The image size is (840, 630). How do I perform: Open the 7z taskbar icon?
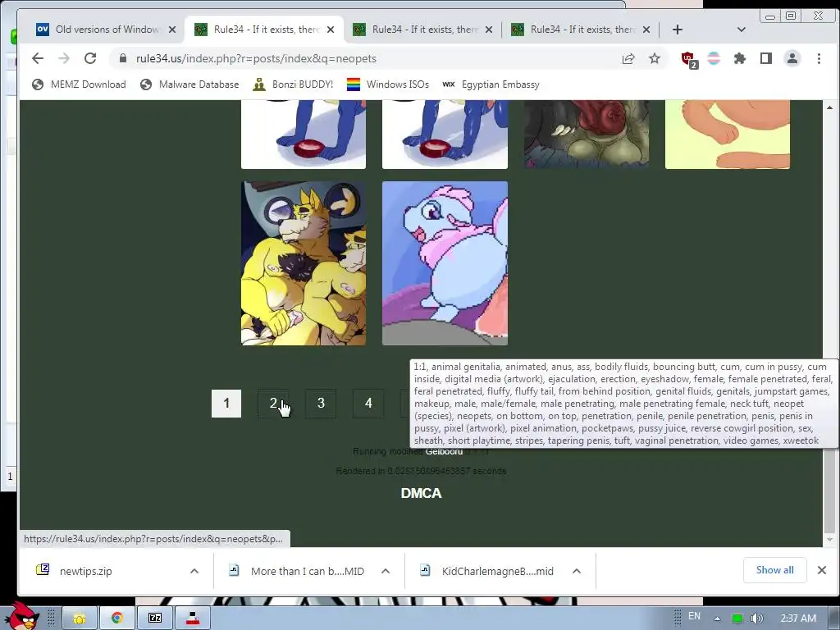point(155,619)
